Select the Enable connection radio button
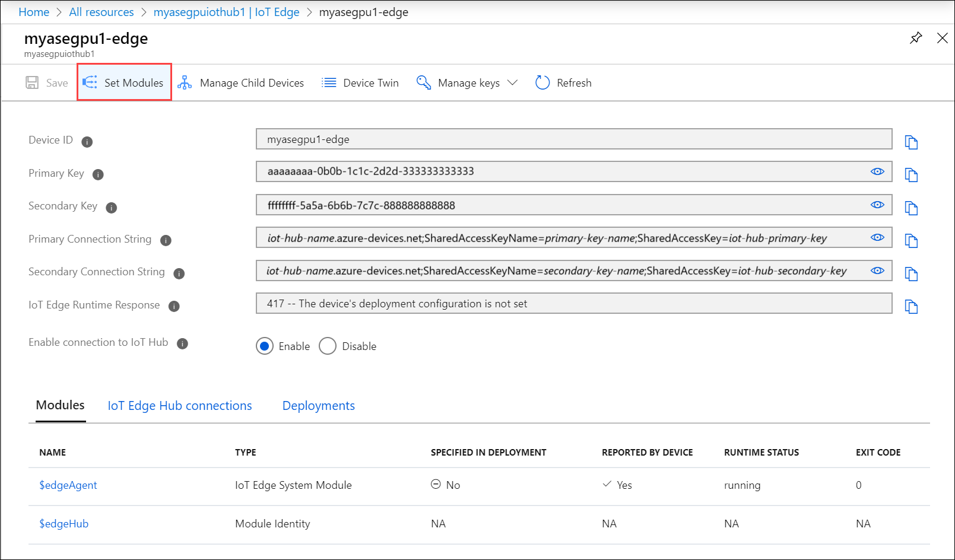This screenshot has width=955, height=560. point(265,346)
